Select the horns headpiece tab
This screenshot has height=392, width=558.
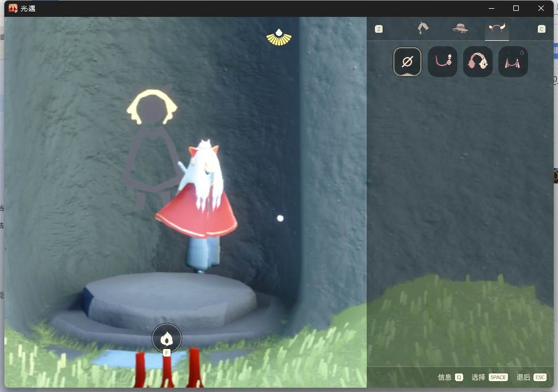[497, 28]
